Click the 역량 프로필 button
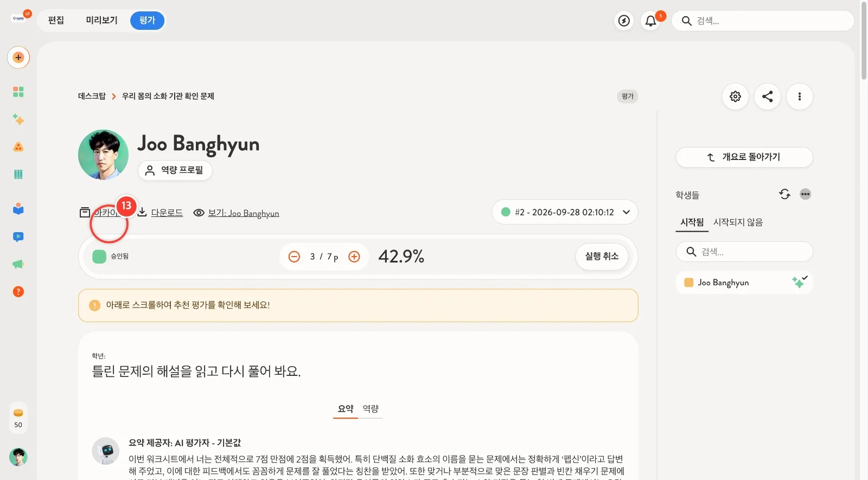Screen dimensions: 868x480 click(175, 170)
